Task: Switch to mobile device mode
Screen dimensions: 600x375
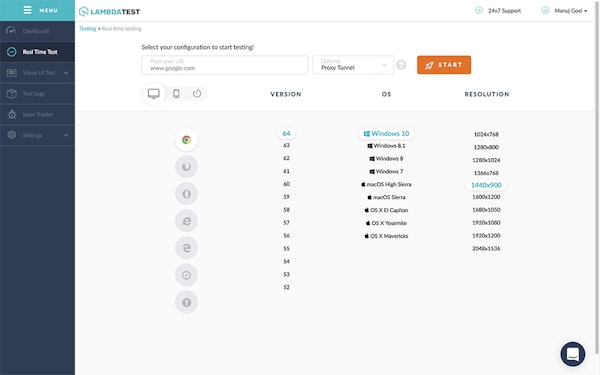Action: (x=176, y=93)
